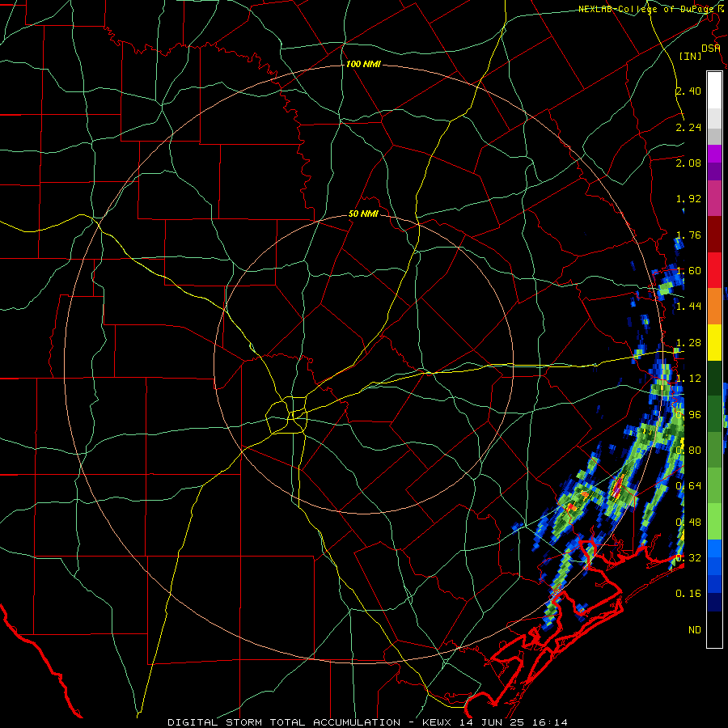This screenshot has height=728, width=728.
Task: Click the 1.44 legend value
Action: pyautogui.click(x=688, y=307)
